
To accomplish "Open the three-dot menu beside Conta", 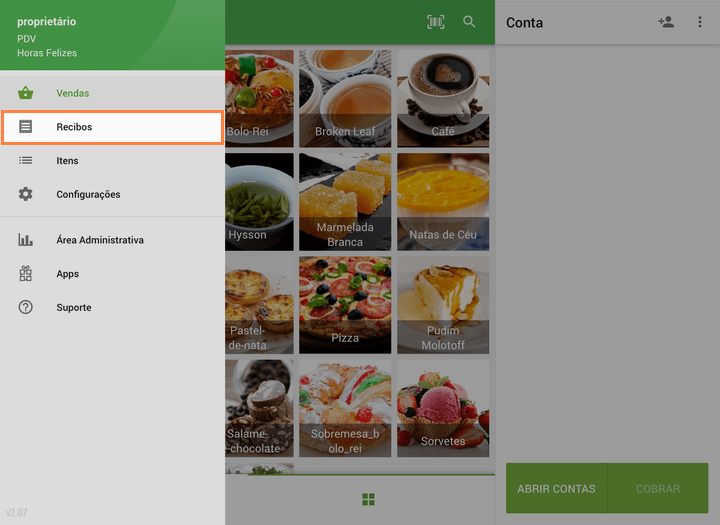I will (x=700, y=22).
